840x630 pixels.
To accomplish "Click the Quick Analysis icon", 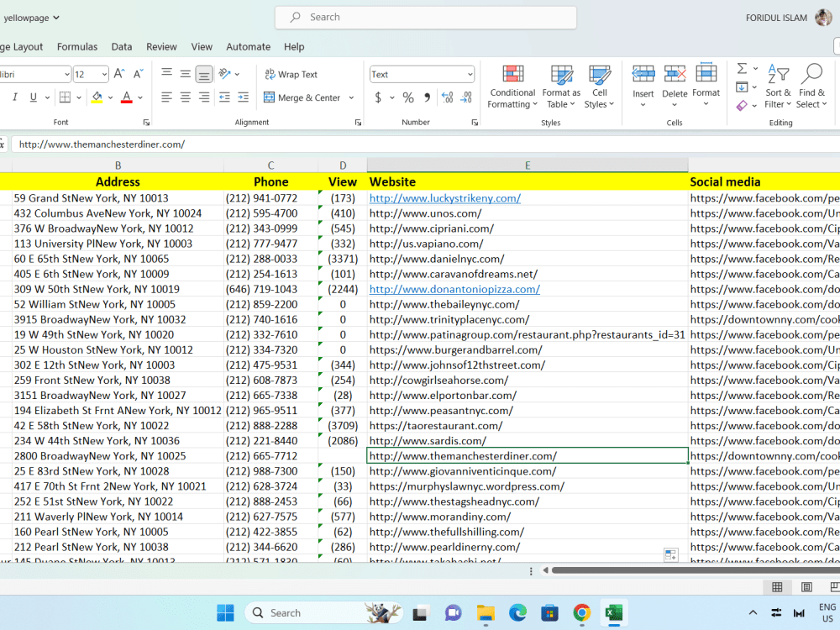I will click(670, 554).
